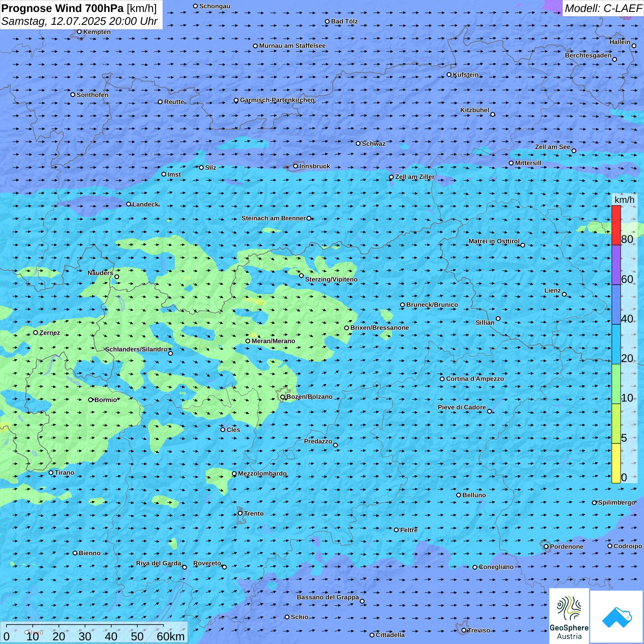644x644 pixels.
Task: Click the Sterzing/Vipiteno label
Action: 331,279
